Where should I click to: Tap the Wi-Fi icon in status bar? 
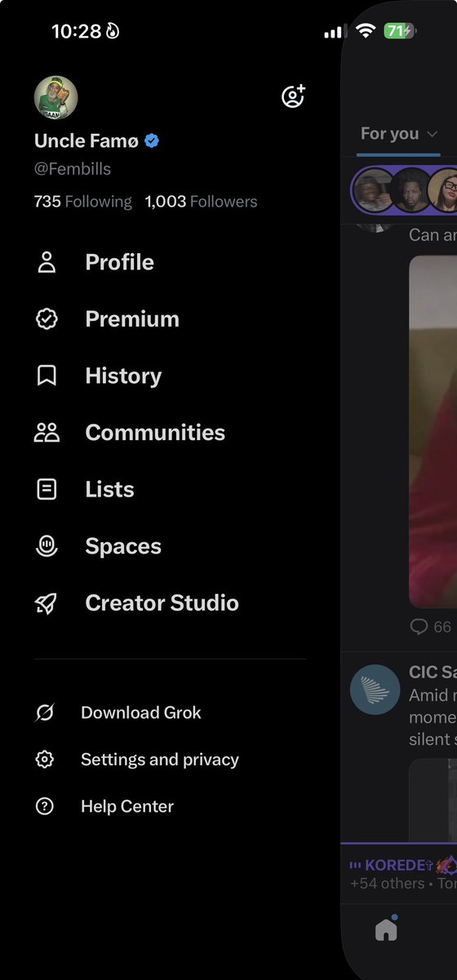(365, 31)
